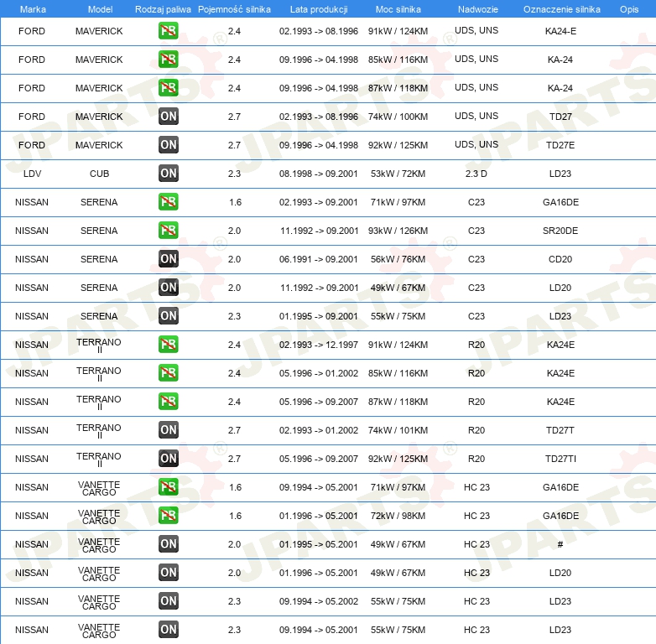The width and height of the screenshot is (656, 644).
Task: Click diesel ON icon in Vanette Cargo # row
Action: [x=168, y=544]
